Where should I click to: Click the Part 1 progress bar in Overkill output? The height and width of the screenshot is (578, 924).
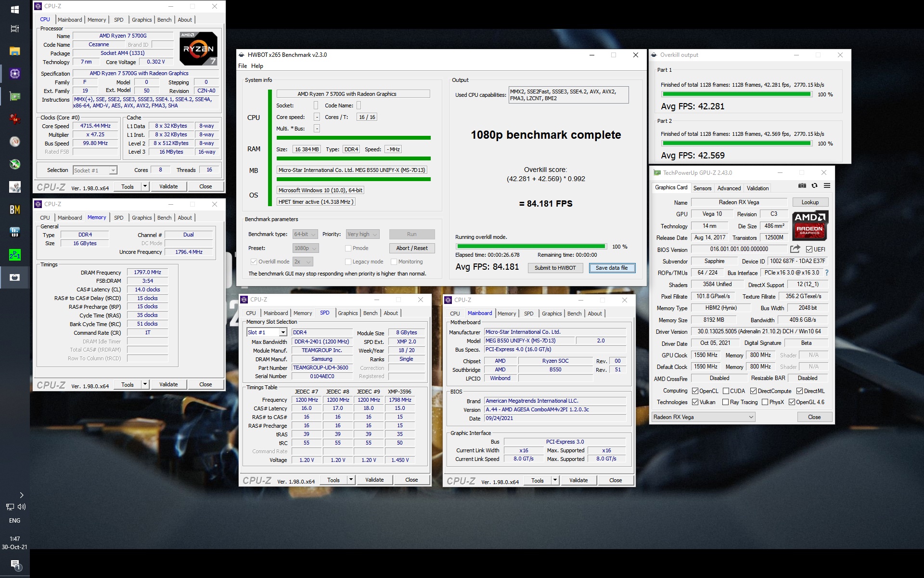point(737,94)
